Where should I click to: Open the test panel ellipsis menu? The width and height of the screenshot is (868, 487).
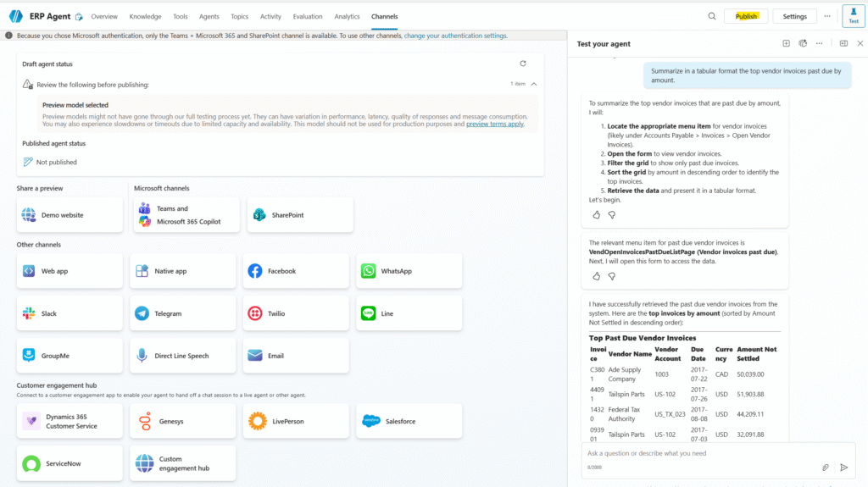pos(818,43)
